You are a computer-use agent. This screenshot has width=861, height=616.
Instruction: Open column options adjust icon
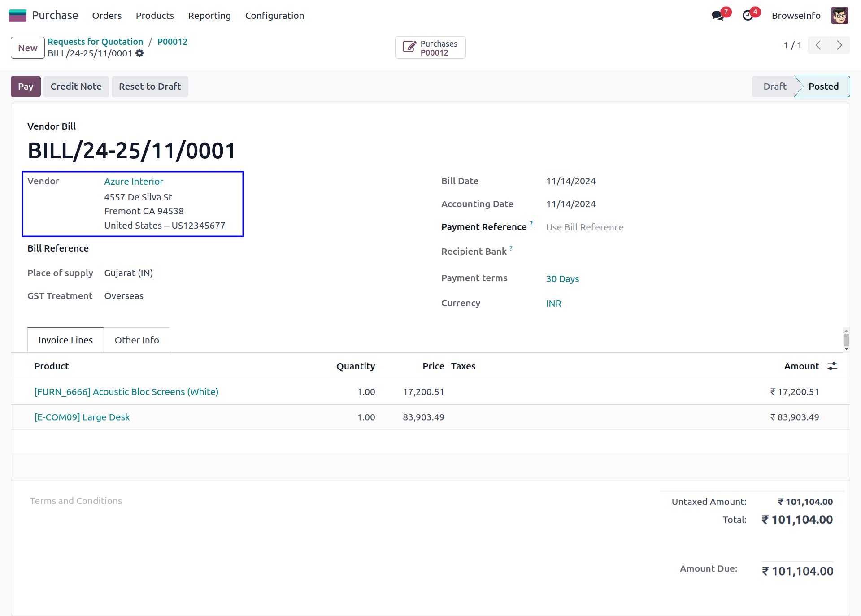[x=832, y=366]
